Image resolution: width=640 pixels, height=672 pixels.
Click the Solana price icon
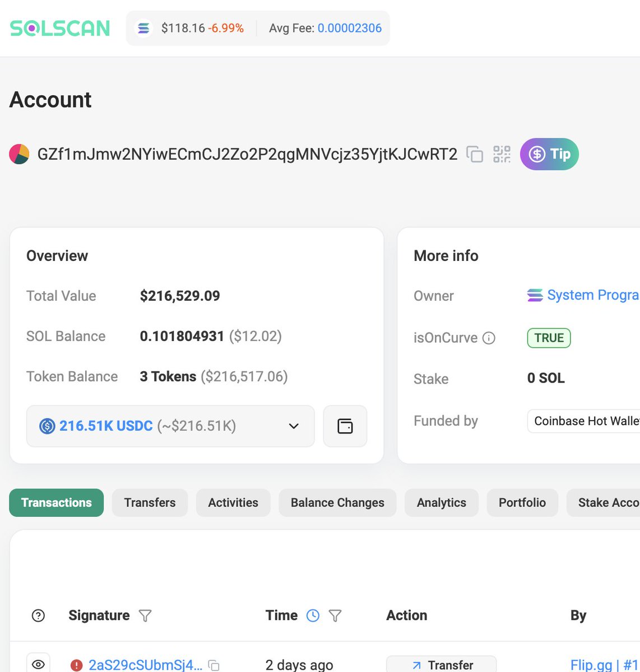[144, 28]
